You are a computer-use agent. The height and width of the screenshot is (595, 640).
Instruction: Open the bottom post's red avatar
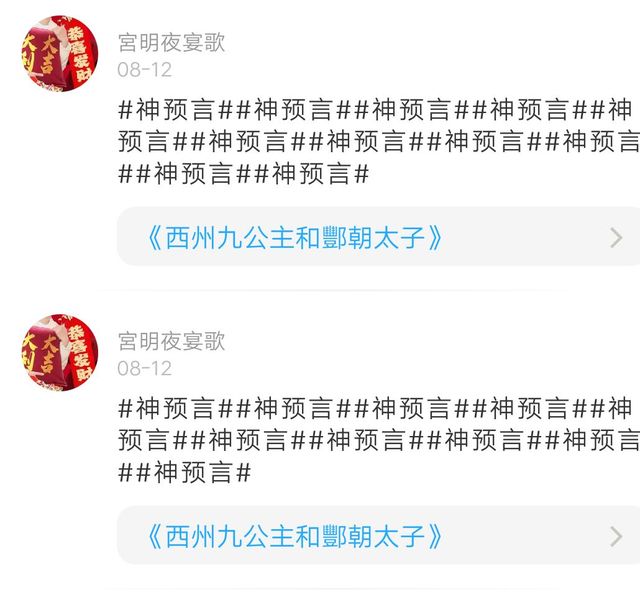click(x=60, y=352)
